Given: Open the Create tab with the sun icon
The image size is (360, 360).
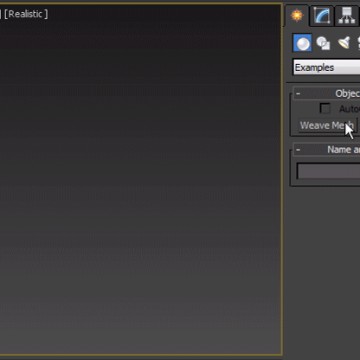Looking at the screenshot, I should [297, 16].
